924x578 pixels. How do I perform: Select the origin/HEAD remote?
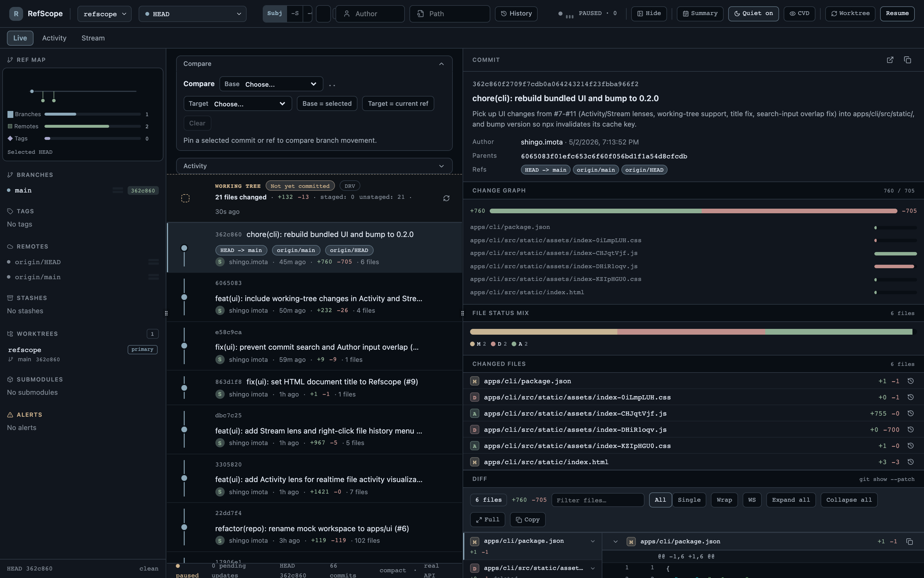83,262
